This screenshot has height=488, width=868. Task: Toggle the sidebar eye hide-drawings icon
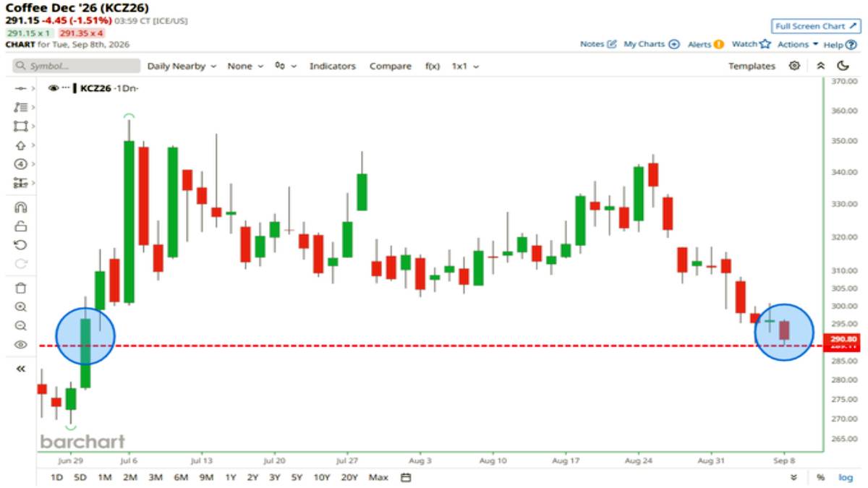[x=20, y=345]
